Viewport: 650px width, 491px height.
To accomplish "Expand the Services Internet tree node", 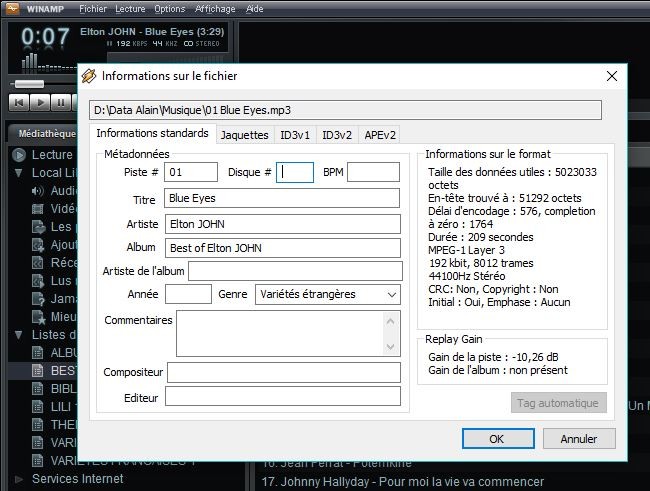I will tap(19, 479).
